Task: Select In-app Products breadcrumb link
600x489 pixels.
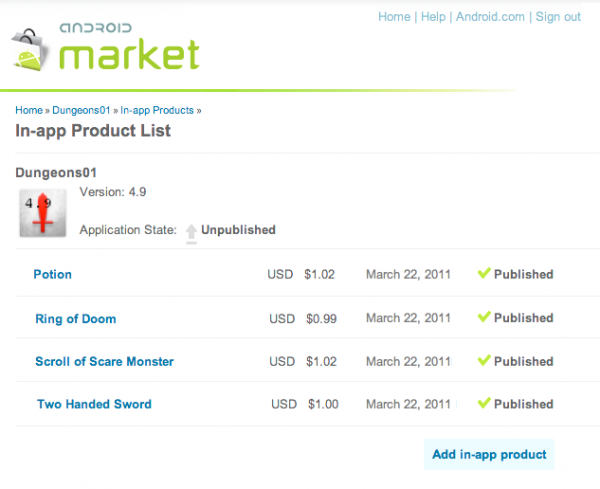Action: tap(157, 110)
